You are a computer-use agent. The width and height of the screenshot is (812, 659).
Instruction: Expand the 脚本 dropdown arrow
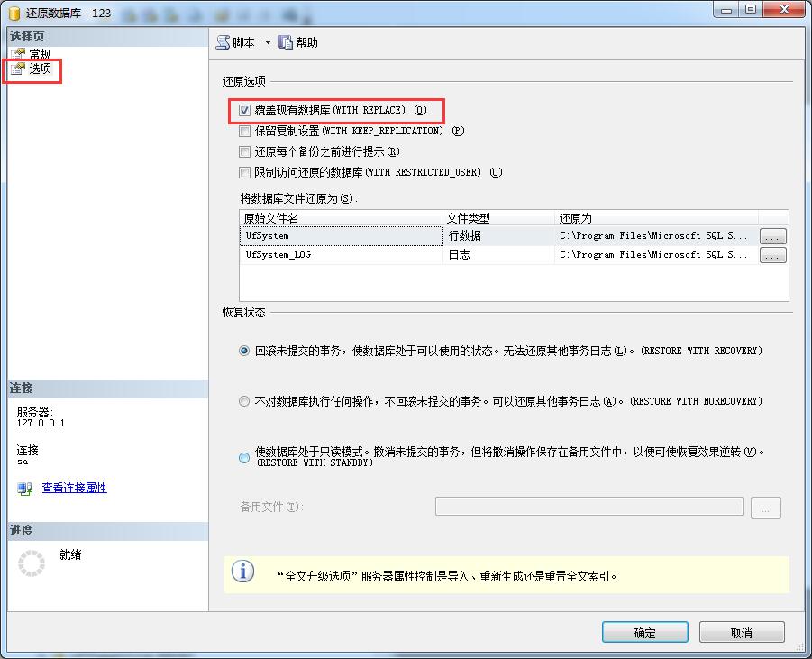(x=268, y=42)
